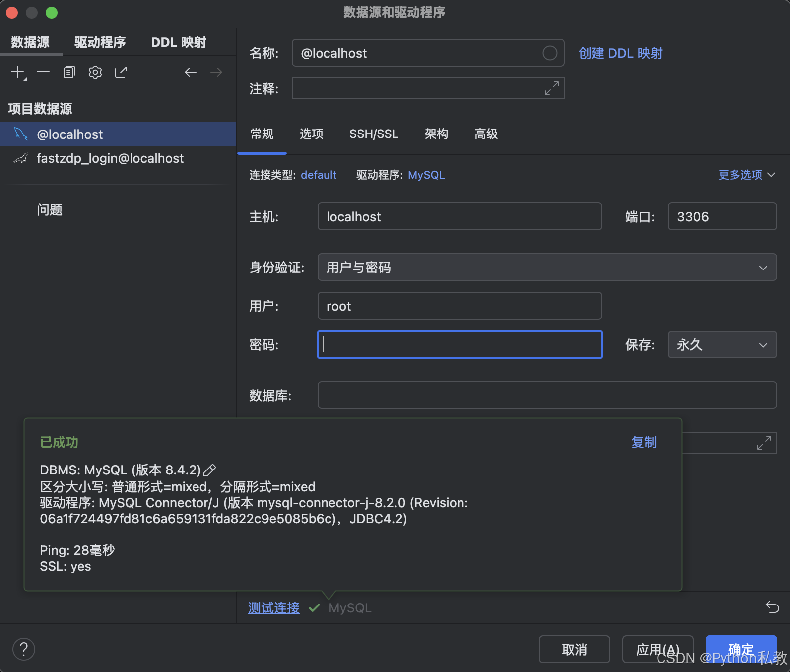Open the 常规 general tab

pyautogui.click(x=262, y=134)
